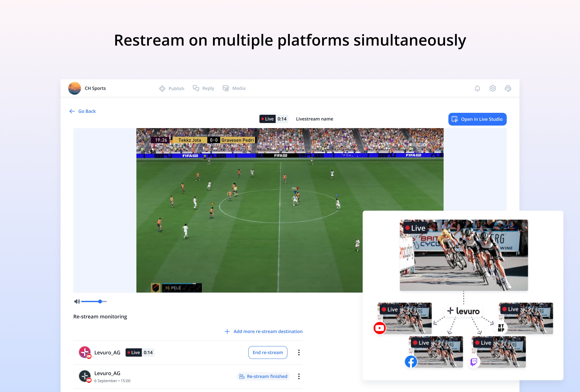Open the Reply menu item
Image resolution: width=580 pixels, height=392 pixels.
point(203,88)
